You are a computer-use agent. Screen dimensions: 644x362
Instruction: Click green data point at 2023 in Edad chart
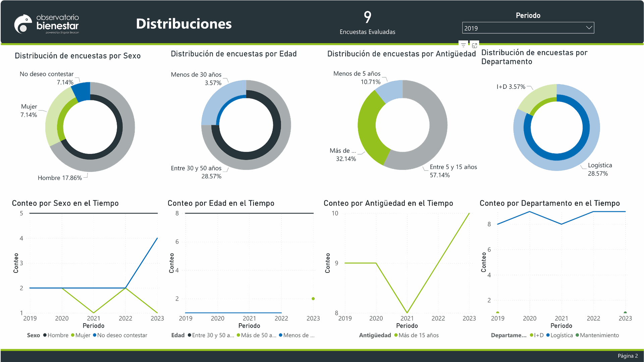point(313,299)
